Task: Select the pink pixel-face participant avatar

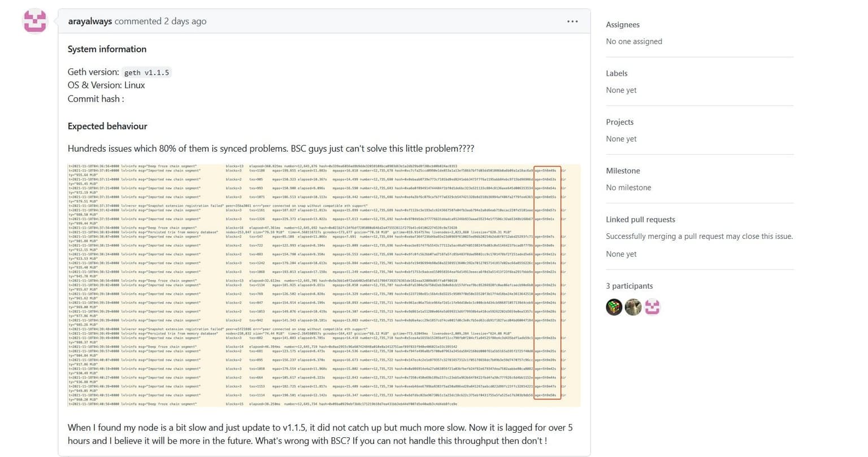Action: pos(652,307)
